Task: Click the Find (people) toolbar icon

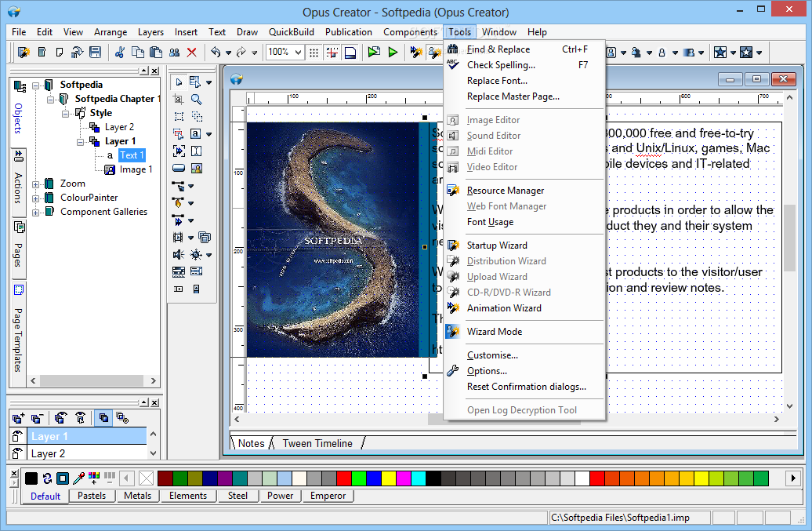Action: [x=175, y=53]
